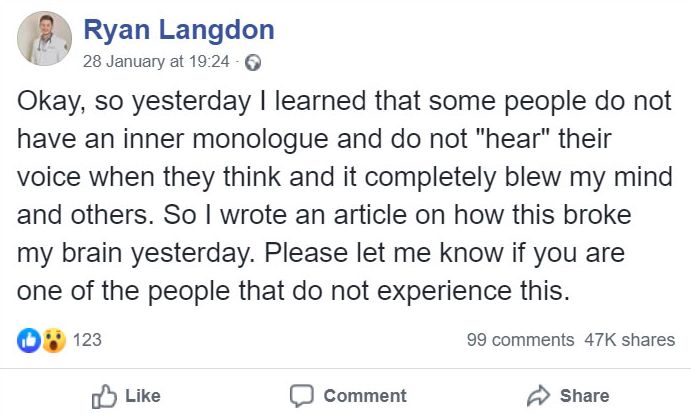
Task: View the 47K shares list
Action: pyautogui.click(x=629, y=340)
